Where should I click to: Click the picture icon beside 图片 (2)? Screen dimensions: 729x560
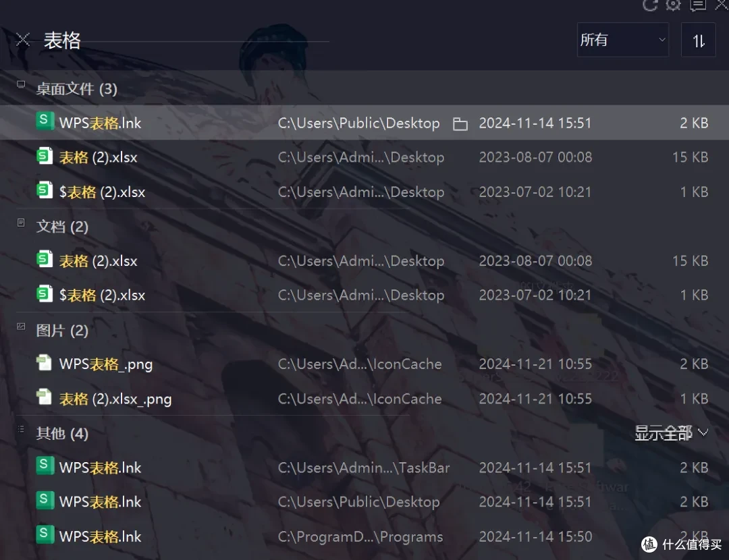coord(21,327)
